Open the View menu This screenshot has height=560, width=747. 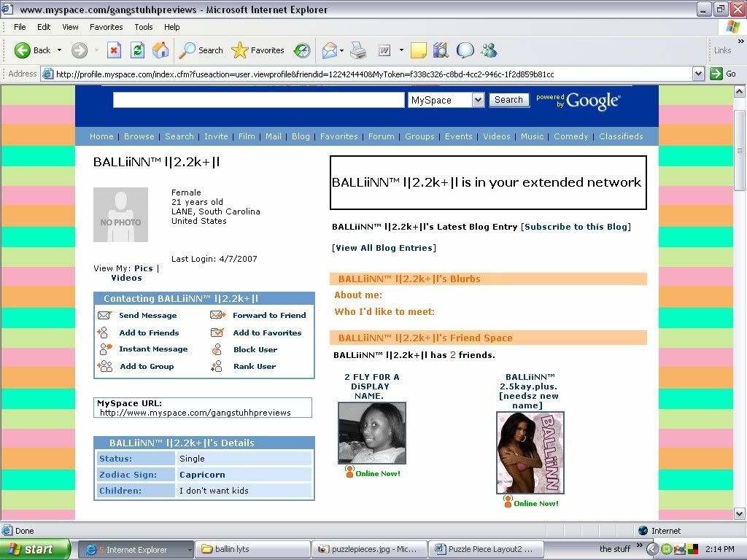(70, 27)
